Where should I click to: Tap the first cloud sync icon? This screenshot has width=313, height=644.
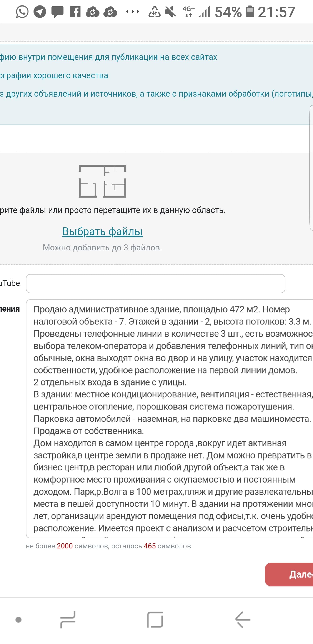click(92, 12)
